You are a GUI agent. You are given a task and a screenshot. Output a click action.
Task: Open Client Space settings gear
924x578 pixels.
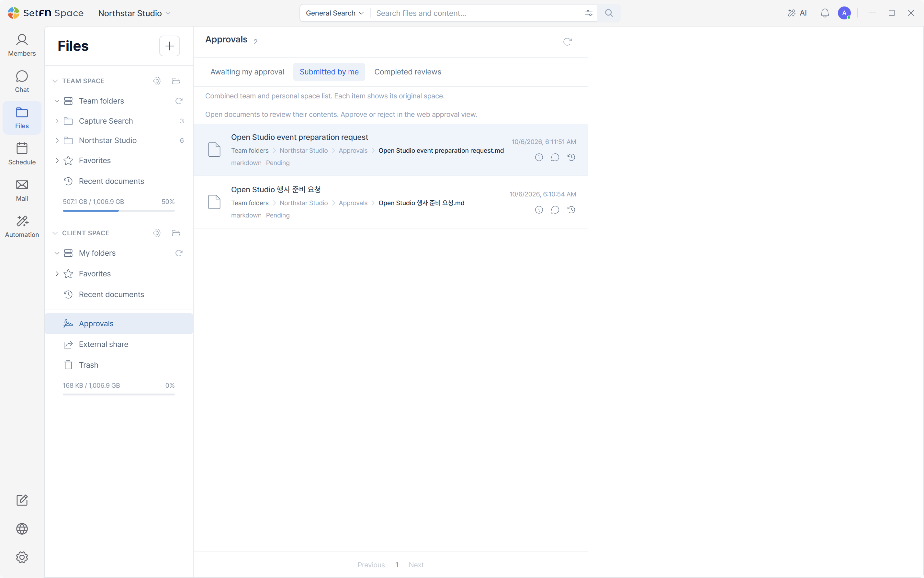[157, 233]
